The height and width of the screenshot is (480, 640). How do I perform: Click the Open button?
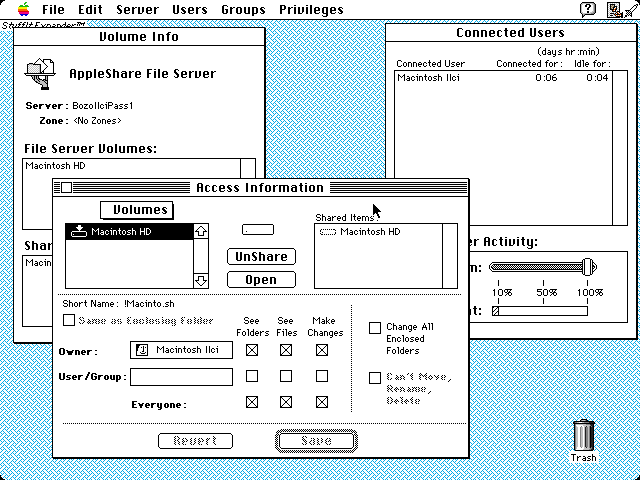tap(261, 280)
